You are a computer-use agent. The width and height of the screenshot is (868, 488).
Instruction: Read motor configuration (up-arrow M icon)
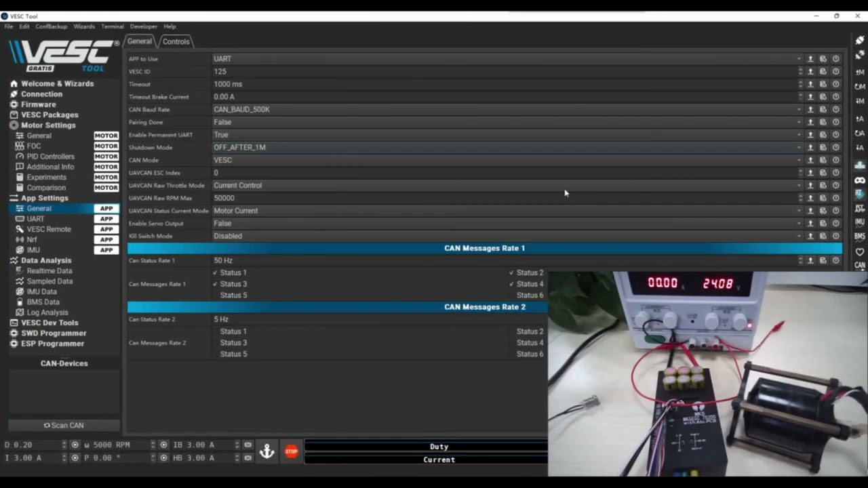(x=860, y=72)
